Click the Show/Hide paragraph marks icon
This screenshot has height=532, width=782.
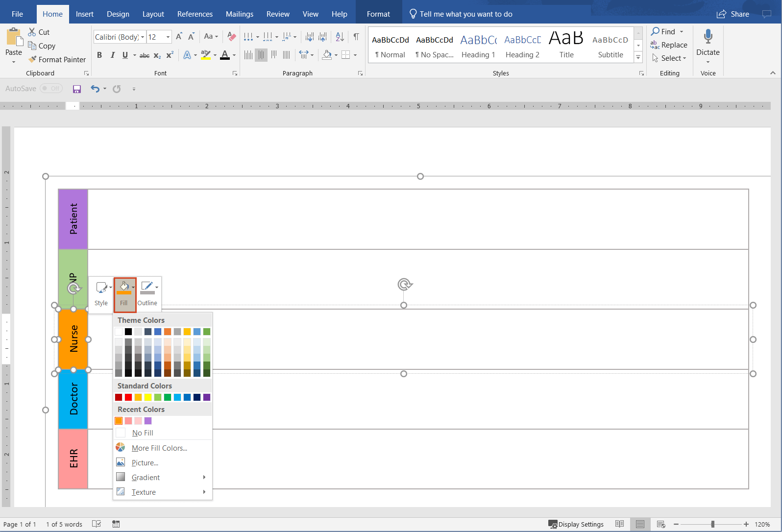[356, 37]
